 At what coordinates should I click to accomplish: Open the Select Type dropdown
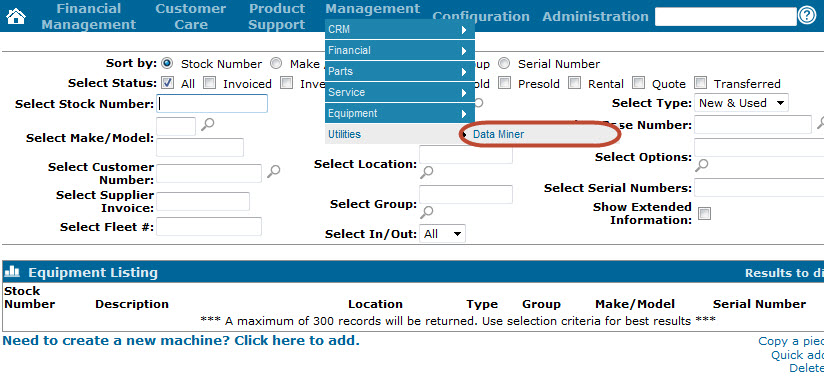pyautogui.click(x=741, y=103)
